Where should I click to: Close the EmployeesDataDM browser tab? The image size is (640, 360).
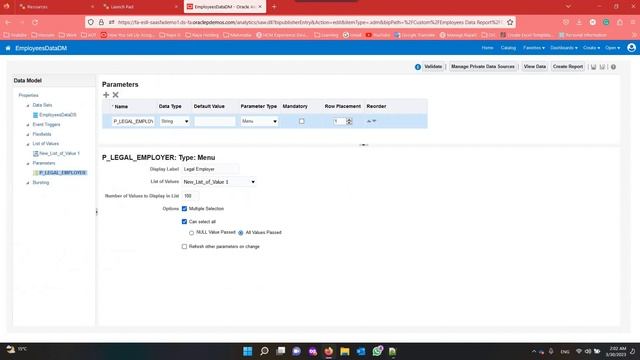(x=260, y=7)
